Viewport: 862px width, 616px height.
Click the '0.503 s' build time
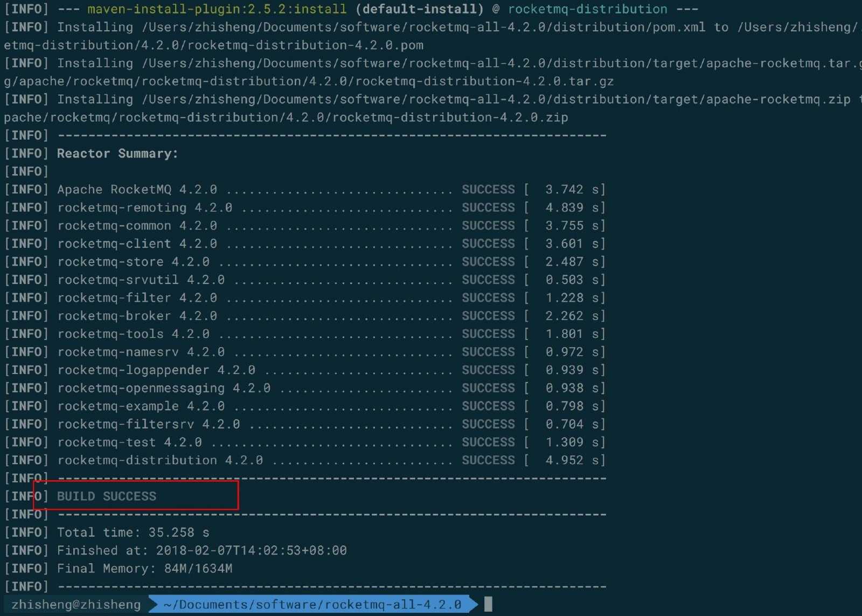pyautogui.click(x=572, y=280)
